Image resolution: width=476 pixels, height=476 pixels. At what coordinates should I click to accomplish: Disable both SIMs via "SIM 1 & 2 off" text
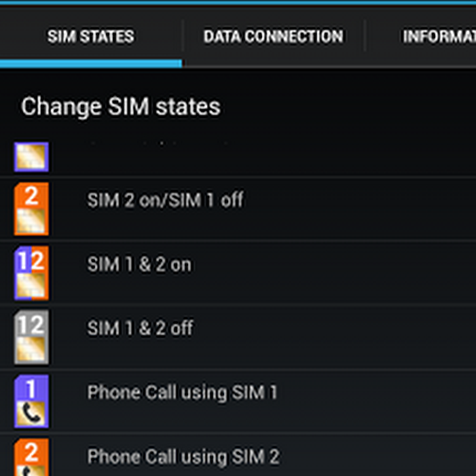click(140, 328)
